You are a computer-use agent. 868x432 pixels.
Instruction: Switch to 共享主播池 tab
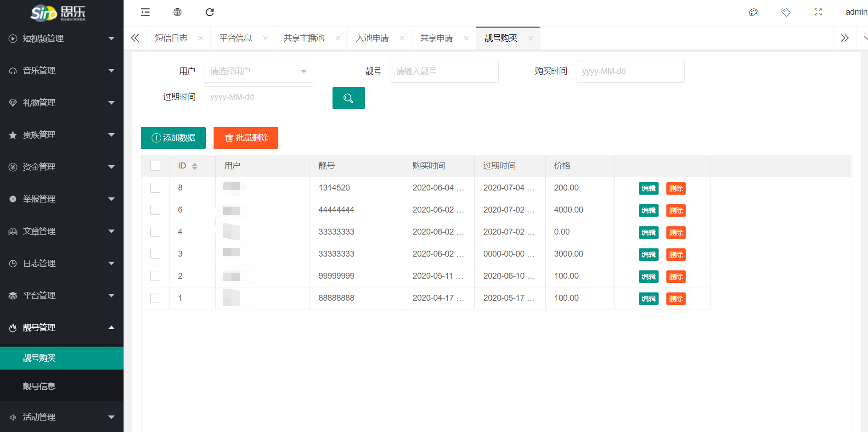click(x=304, y=38)
